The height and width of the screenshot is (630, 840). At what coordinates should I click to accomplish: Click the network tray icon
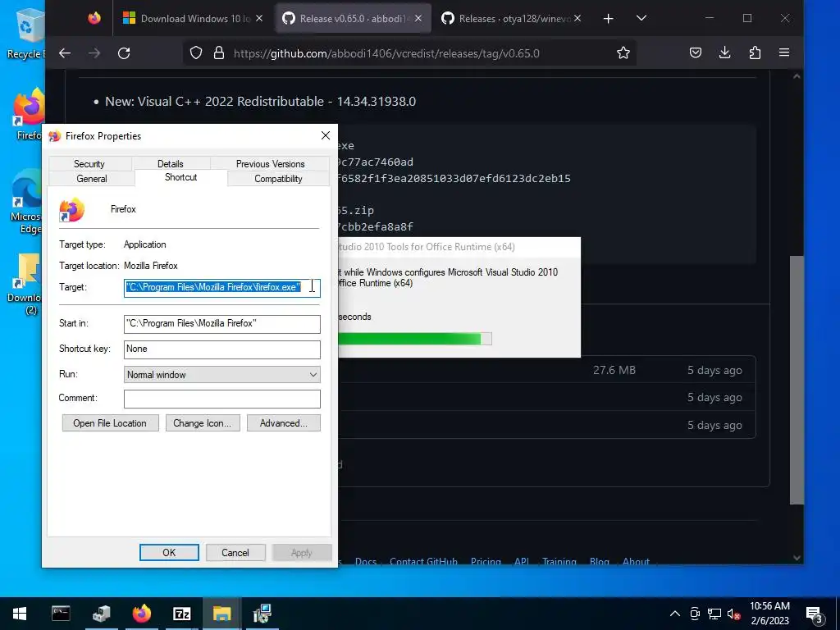pyautogui.click(x=714, y=614)
